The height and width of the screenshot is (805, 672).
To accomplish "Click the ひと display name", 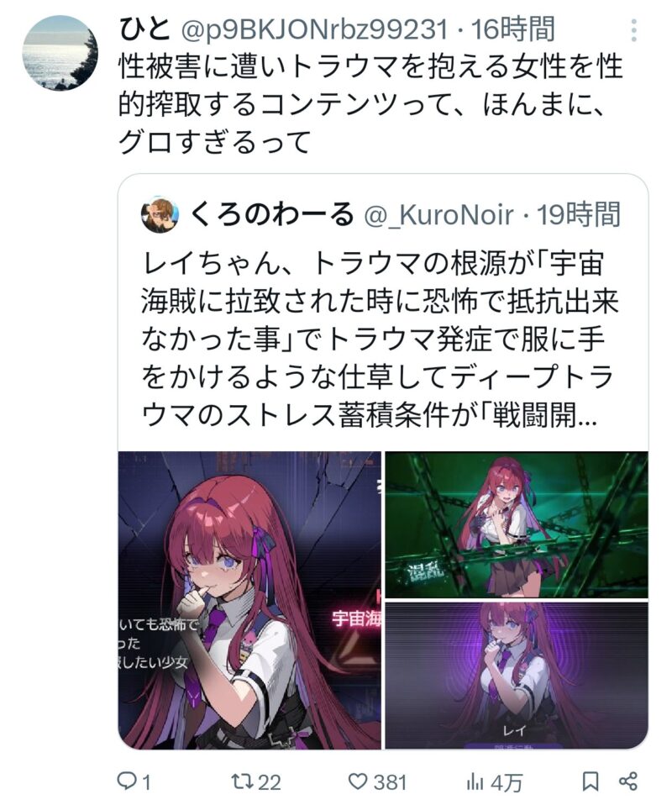I will point(144,29).
